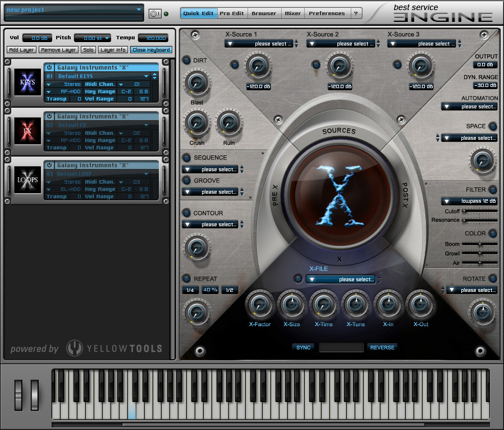
Task: Click the Contour knob
Action: click(x=196, y=248)
